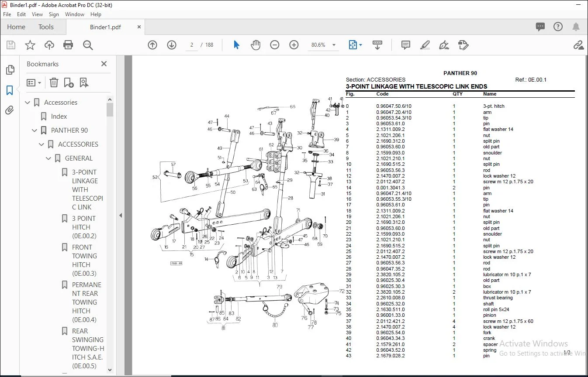This screenshot has width=588, height=377.
Task: View notifications bell
Action: pyautogui.click(x=576, y=27)
